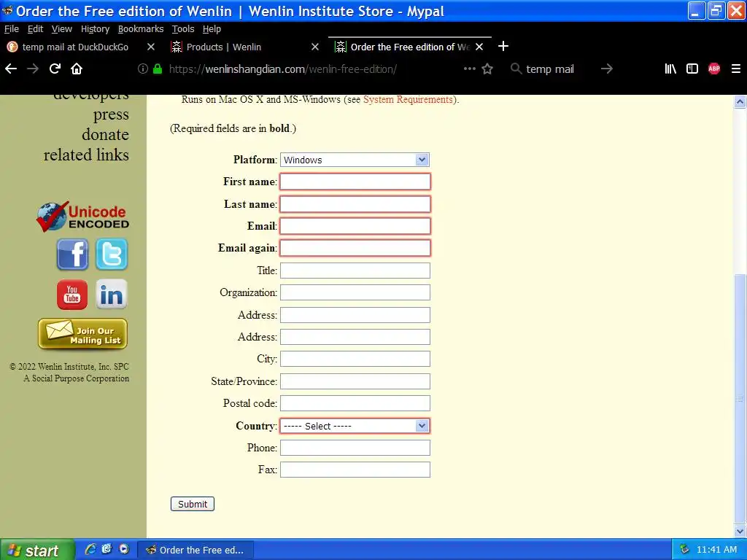Open the LinkedIn page icon
Screen dimensions: 747x560
click(x=112, y=295)
